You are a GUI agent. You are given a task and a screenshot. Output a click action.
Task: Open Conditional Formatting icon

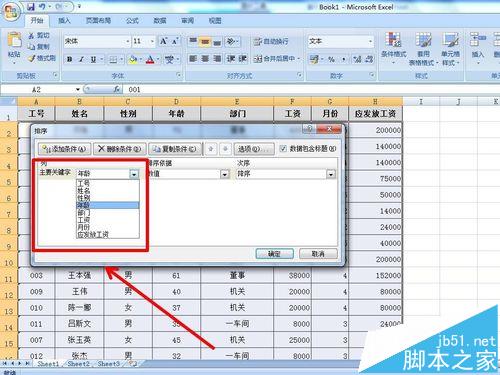[394, 47]
